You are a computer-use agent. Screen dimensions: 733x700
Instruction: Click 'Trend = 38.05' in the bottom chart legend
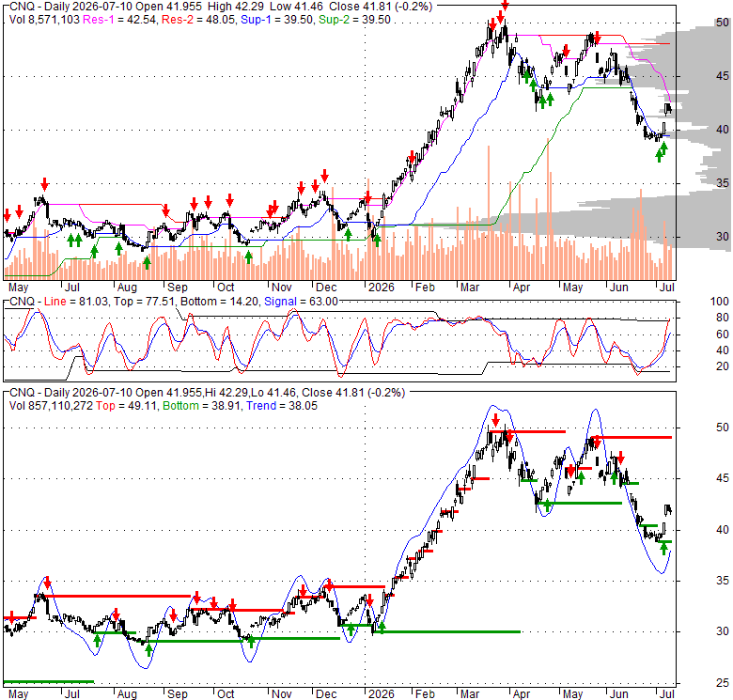tap(282, 406)
